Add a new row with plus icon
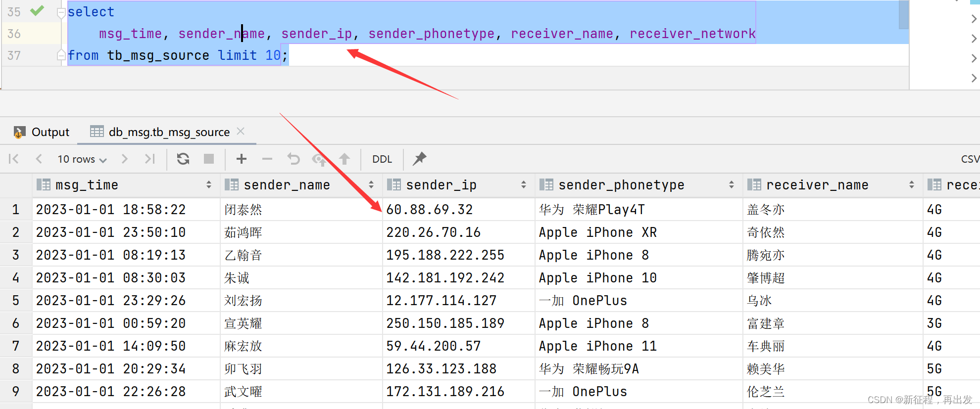 point(242,159)
